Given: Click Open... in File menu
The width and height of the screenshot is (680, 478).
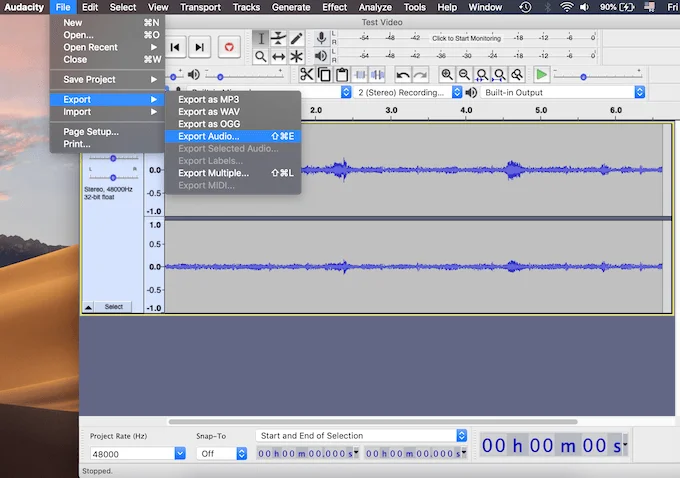Looking at the screenshot, I should tap(108, 35).
